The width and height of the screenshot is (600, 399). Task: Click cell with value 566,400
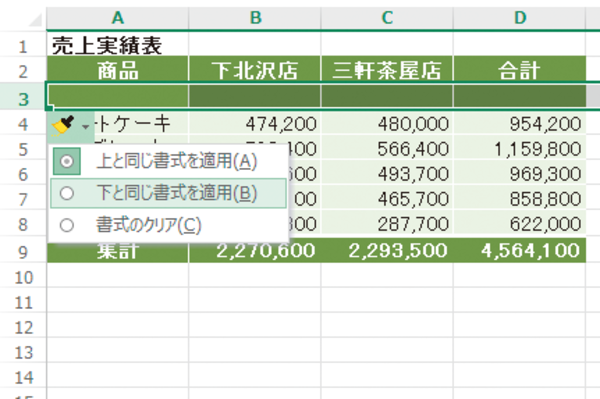tap(387, 148)
